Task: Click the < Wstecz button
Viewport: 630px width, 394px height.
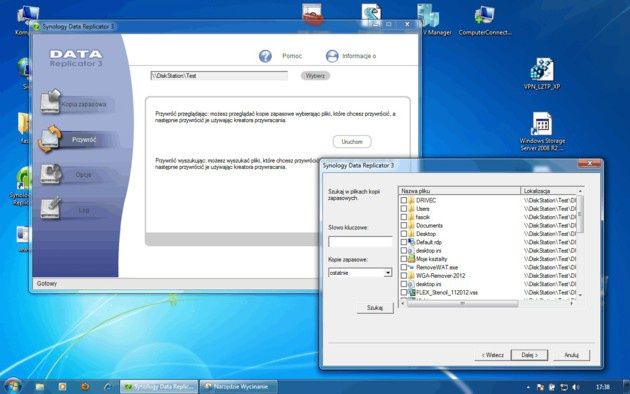Action: (x=492, y=355)
